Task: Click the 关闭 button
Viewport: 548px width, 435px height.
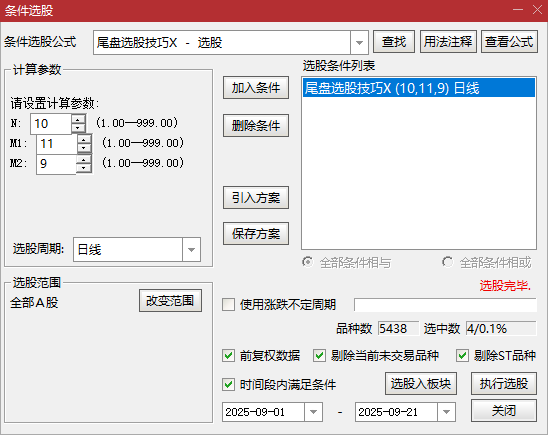Action: coord(504,411)
